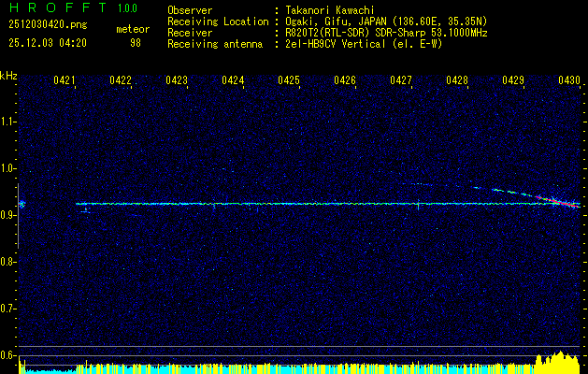The width and height of the screenshot is (588, 374).
Task: Click the signal burst at spectrogram start
Action: tap(22, 204)
